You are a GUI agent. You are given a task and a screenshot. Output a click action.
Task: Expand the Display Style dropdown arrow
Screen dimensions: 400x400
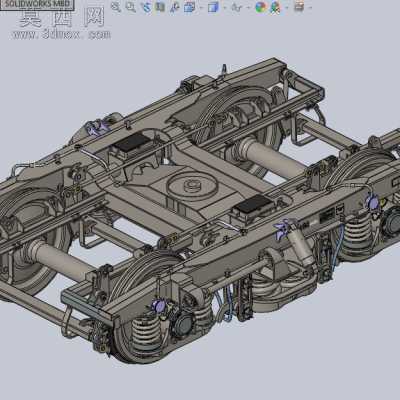(x=225, y=7)
